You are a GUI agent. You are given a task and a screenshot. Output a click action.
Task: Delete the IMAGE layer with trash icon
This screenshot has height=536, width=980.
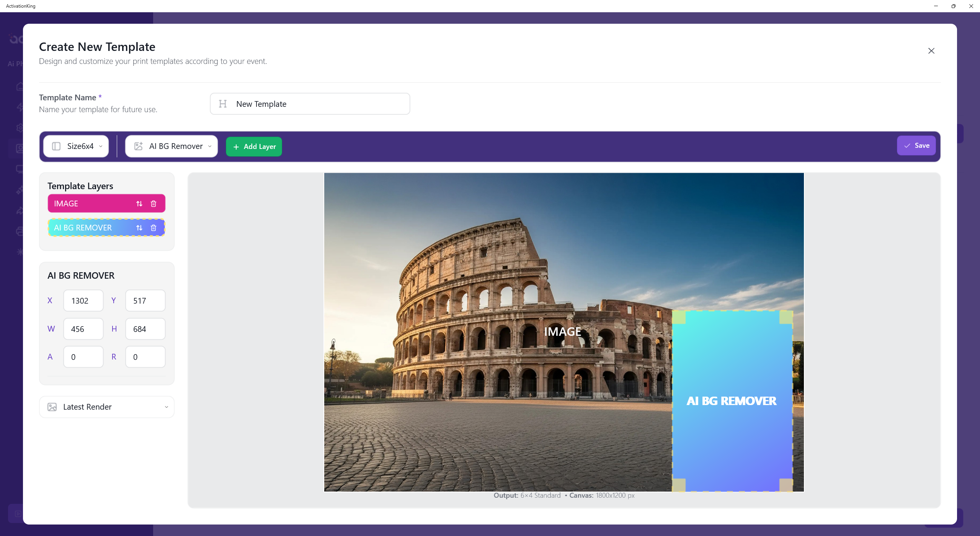154,204
